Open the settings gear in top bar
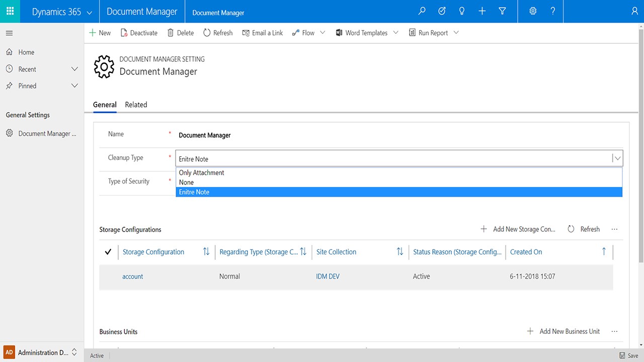 coord(533,11)
